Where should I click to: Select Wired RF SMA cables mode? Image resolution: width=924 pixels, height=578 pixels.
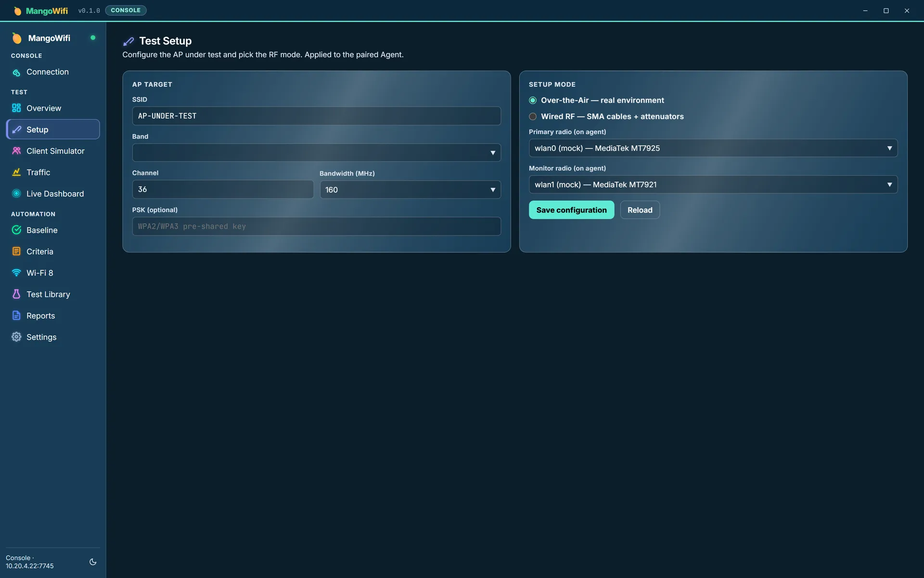coord(533,117)
